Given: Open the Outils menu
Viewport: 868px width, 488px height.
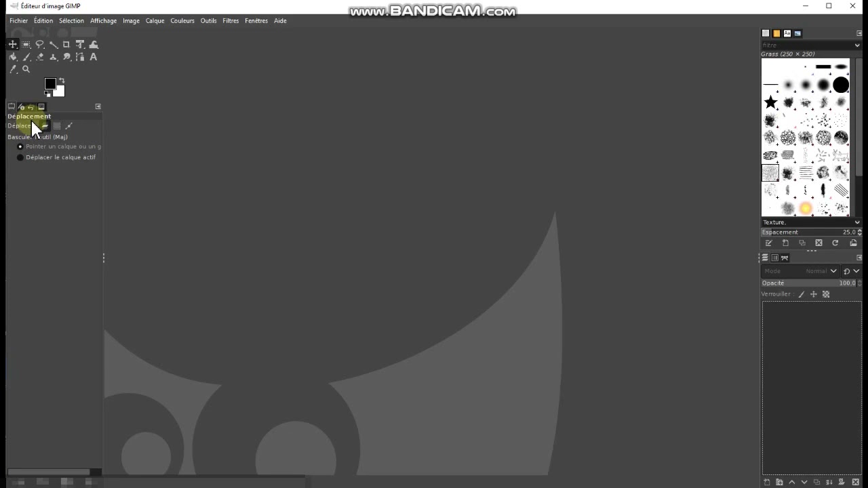Looking at the screenshot, I should (208, 20).
